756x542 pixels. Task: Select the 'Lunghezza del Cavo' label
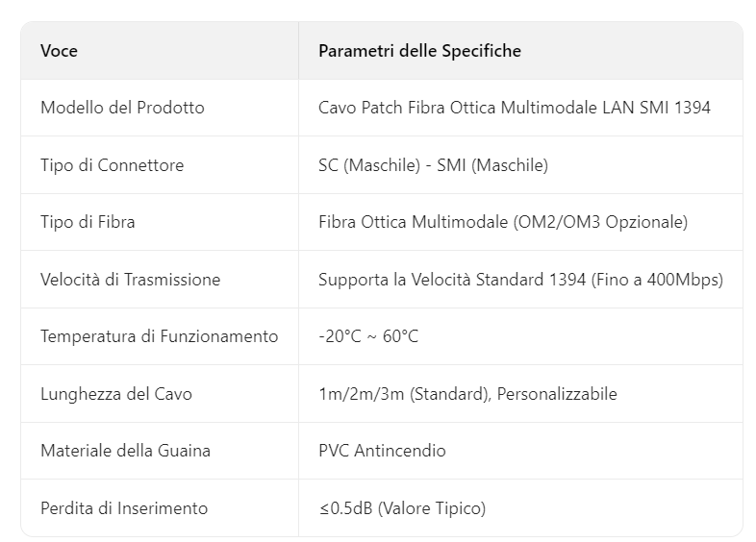click(116, 394)
